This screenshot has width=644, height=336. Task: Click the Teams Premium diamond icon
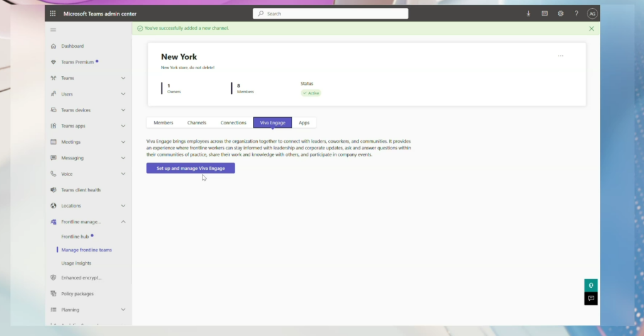point(53,62)
